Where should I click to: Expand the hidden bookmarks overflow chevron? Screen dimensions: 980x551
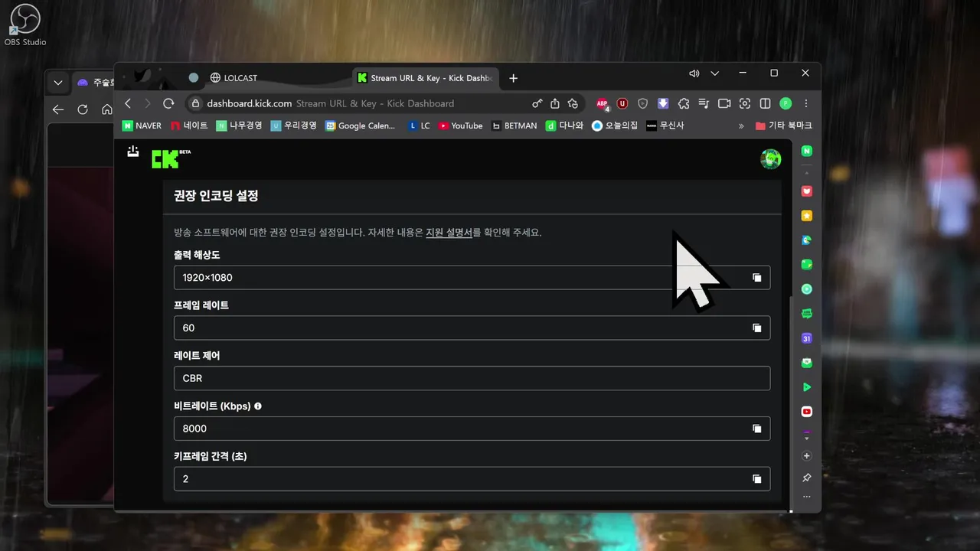(741, 126)
